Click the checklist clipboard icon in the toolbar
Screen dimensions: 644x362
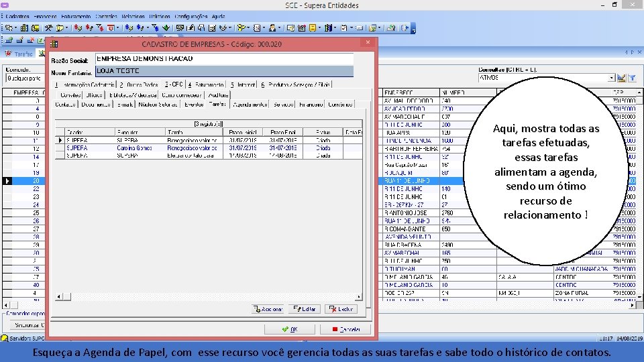[x=343, y=28]
